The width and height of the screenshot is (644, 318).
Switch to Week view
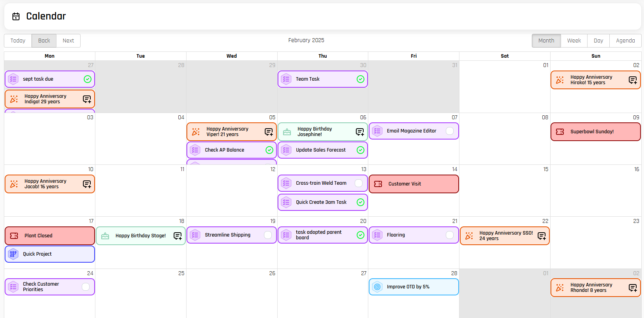pos(574,41)
